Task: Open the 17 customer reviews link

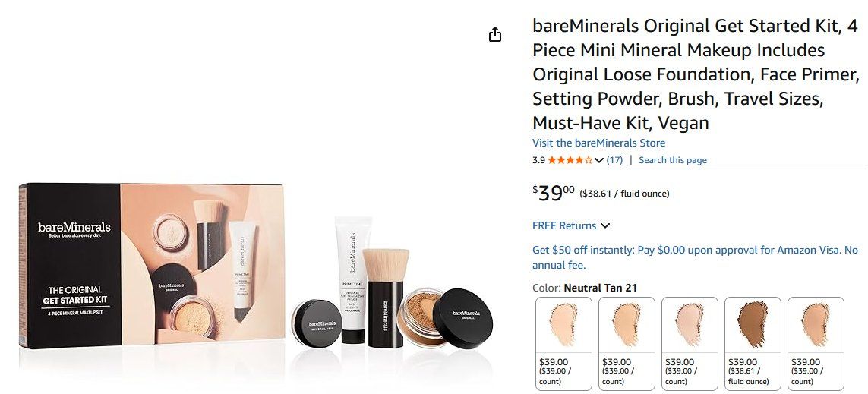Action: click(x=614, y=160)
